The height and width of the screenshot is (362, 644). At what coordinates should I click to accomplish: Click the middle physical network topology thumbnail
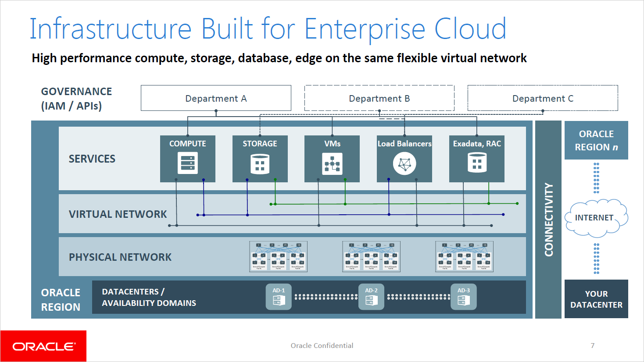tap(371, 256)
